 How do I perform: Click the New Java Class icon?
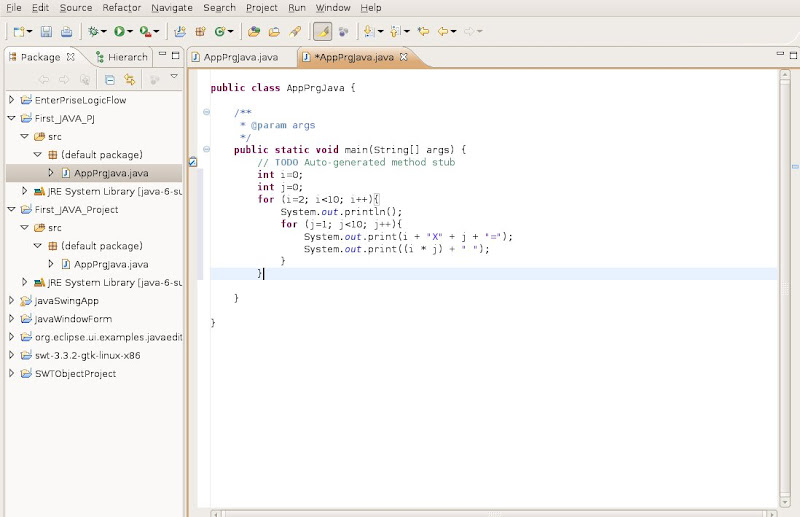click(219, 32)
